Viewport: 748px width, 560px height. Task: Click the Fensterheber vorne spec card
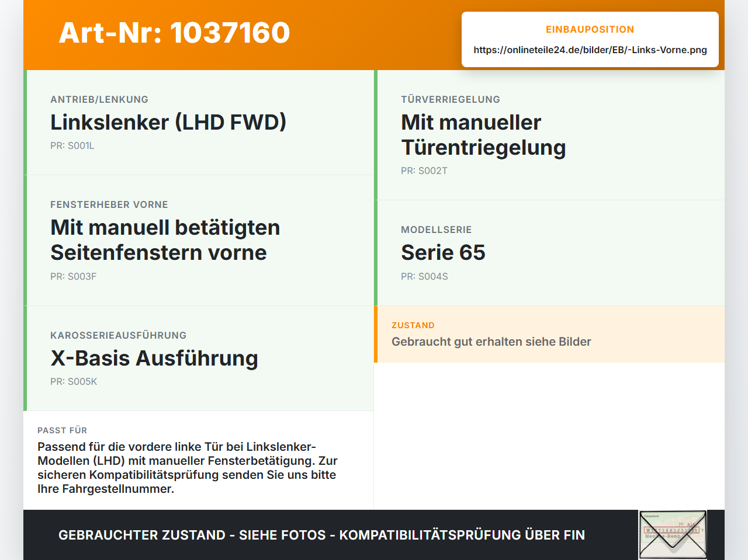coord(199,241)
